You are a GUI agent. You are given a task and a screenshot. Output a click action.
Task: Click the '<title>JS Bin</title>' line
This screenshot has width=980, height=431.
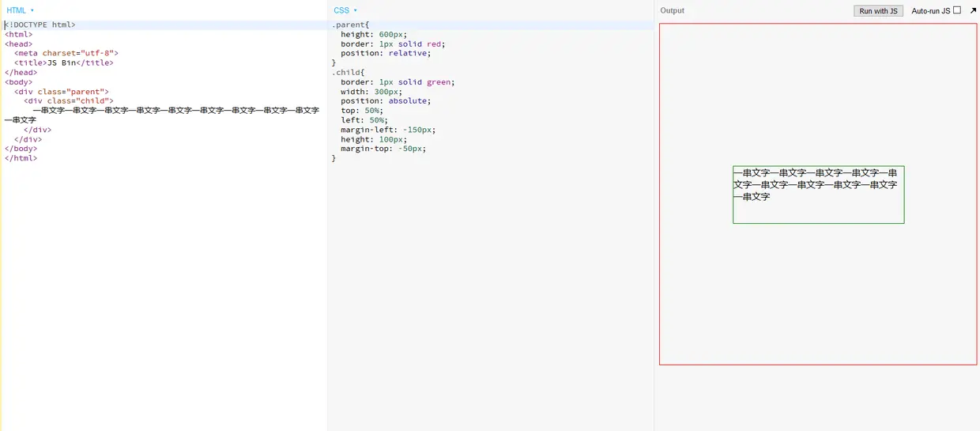click(64, 62)
